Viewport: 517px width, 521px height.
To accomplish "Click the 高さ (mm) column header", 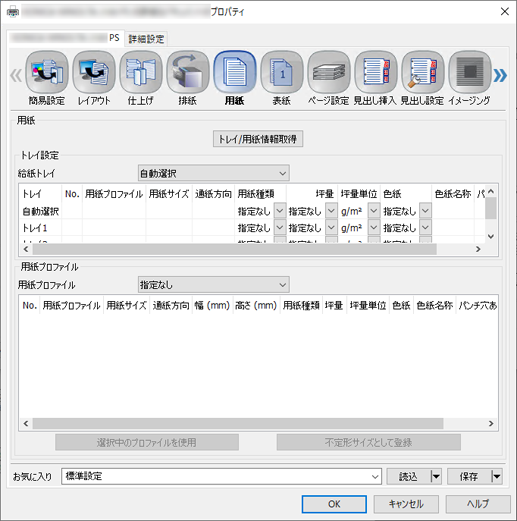I will [256, 305].
